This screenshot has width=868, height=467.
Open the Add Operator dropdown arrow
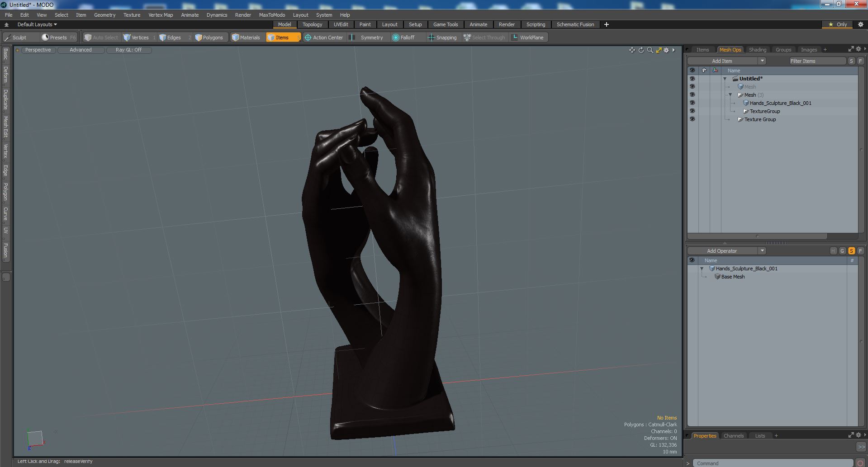762,251
